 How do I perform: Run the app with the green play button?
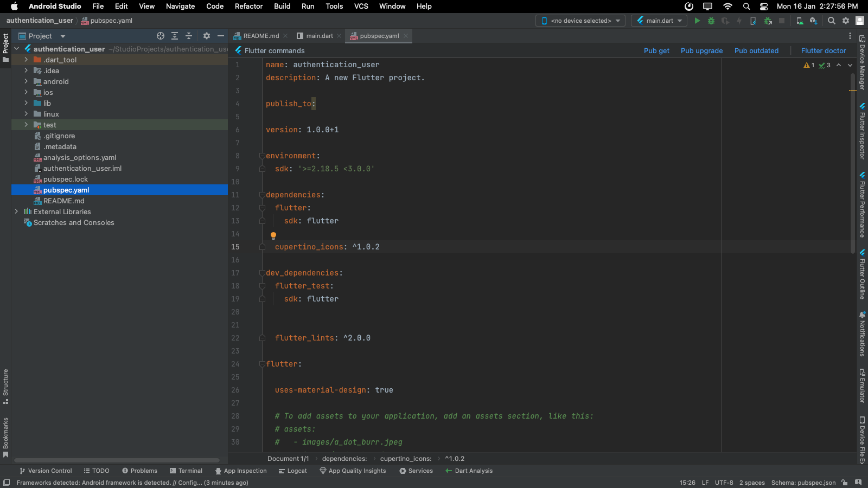click(697, 21)
